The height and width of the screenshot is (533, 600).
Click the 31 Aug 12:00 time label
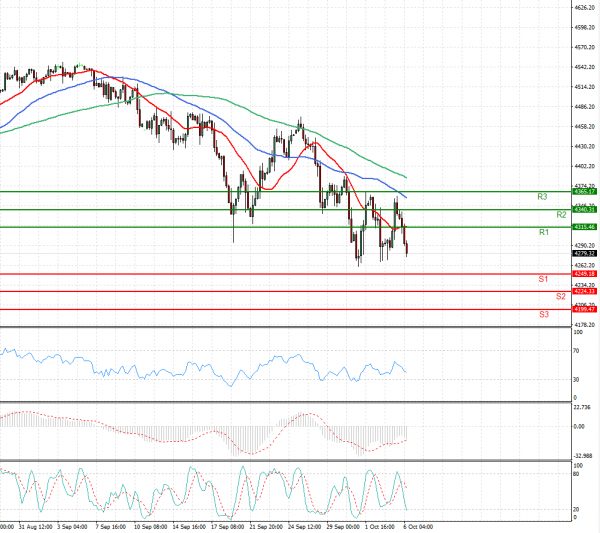36,527
